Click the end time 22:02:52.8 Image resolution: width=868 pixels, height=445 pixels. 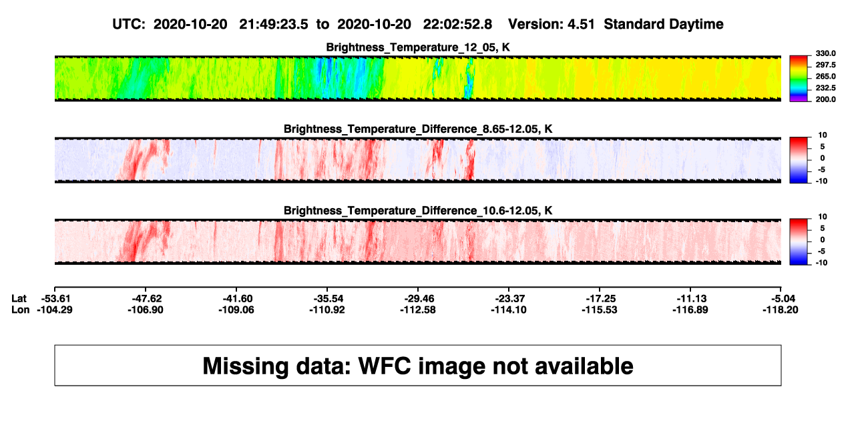coord(458,24)
